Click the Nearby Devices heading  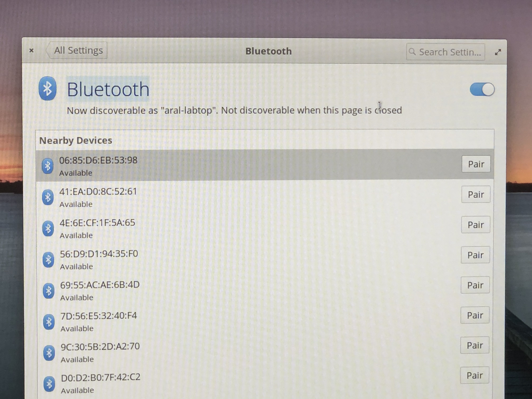pyautogui.click(x=75, y=141)
